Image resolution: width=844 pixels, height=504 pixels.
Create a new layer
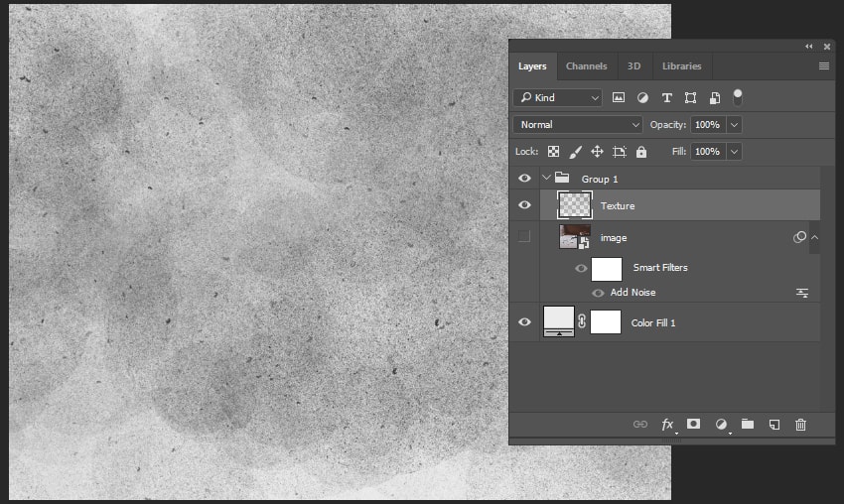tap(774, 425)
